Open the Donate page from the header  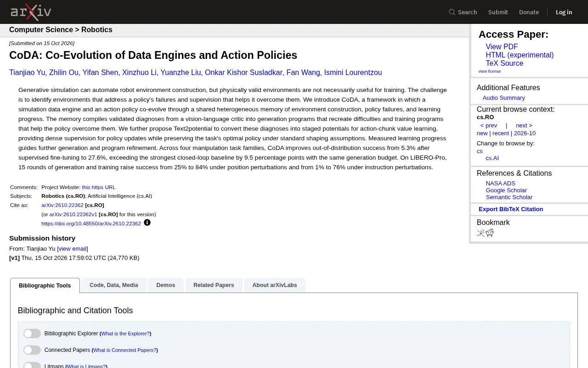[x=529, y=12]
